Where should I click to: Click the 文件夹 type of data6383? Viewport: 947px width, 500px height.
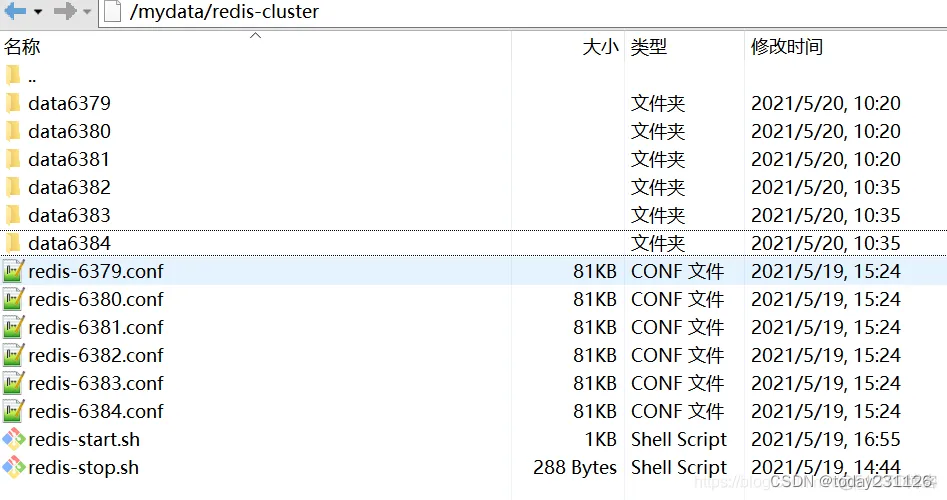click(x=658, y=216)
